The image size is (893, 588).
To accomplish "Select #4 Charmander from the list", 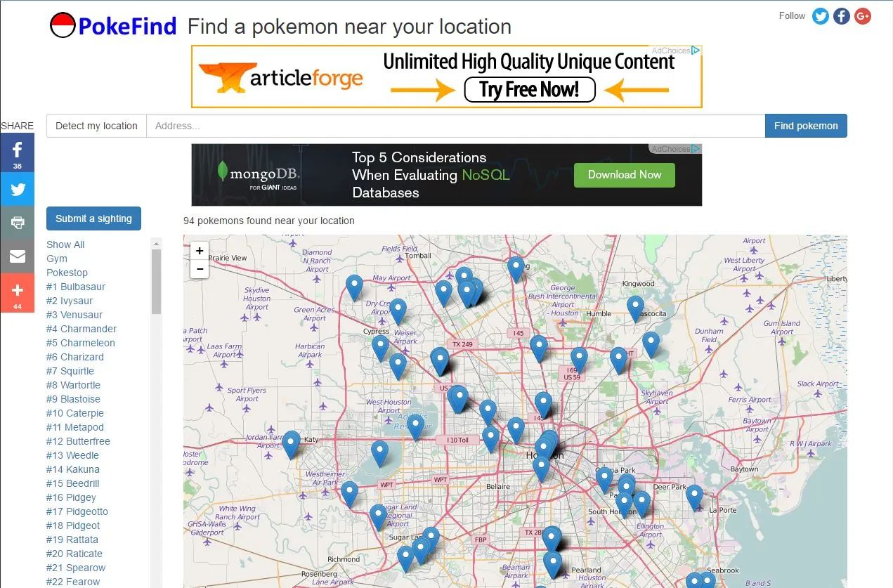I will pos(81,329).
